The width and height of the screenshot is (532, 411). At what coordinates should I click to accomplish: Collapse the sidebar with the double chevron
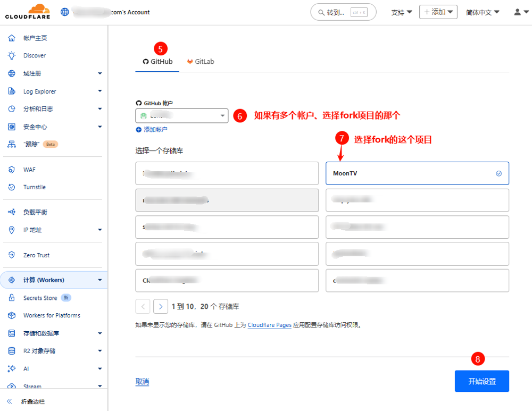(10, 401)
